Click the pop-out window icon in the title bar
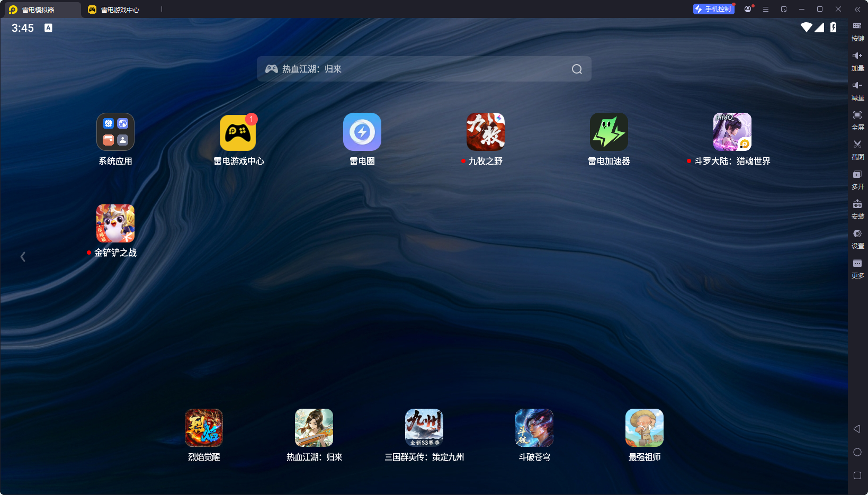 784,9
